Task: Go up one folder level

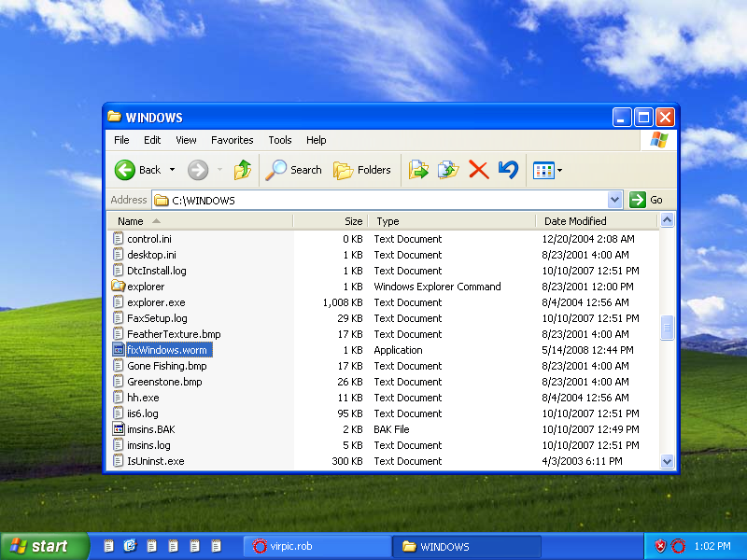Action: click(243, 170)
